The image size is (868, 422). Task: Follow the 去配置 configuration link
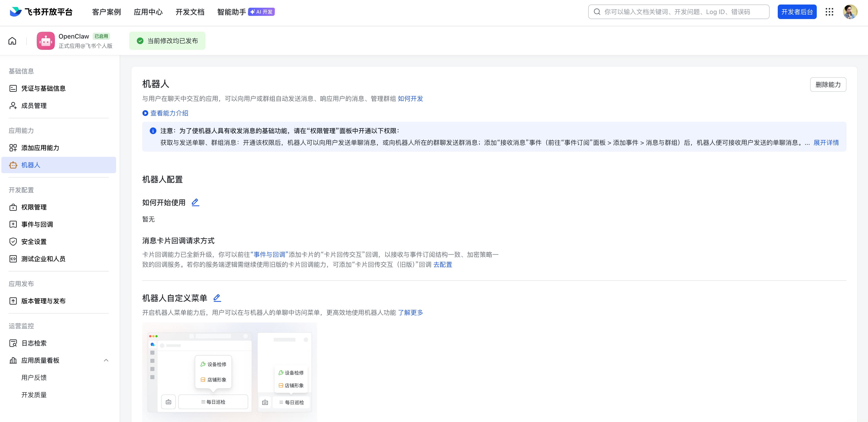click(443, 265)
